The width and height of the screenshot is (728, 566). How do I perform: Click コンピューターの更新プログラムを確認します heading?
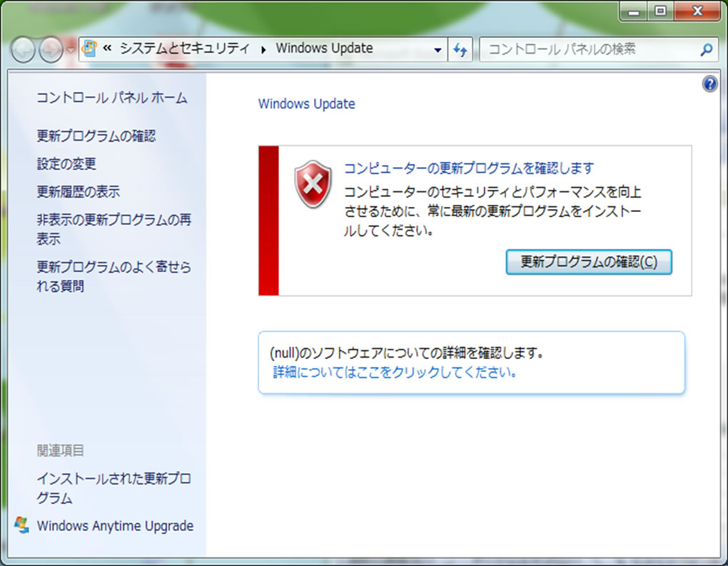[x=469, y=168]
